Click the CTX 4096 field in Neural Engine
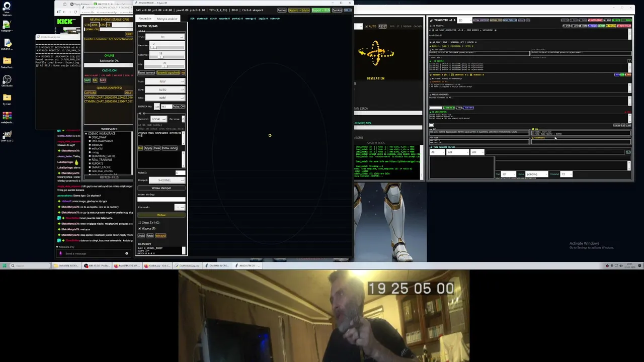644x362 pixels. [x=95, y=25]
